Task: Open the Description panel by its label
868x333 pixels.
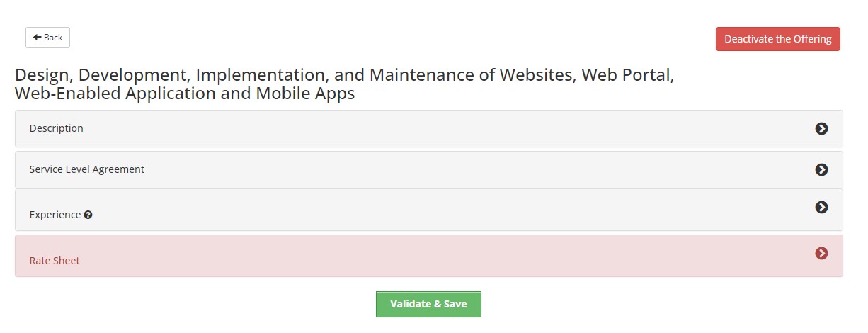Action: click(x=56, y=128)
